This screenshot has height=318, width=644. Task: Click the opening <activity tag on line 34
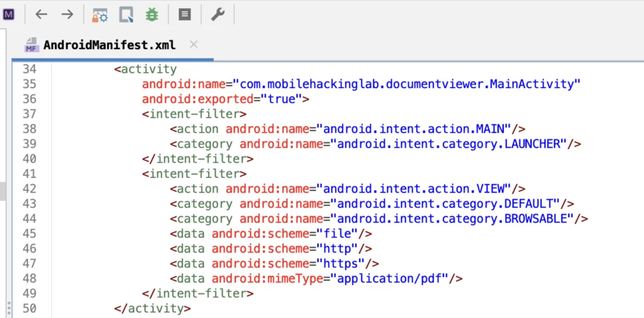coord(145,69)
